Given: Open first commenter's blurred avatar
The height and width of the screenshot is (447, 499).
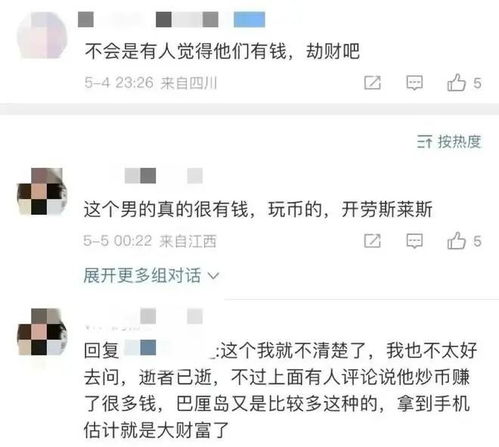Looking at the screenshot, I should (x=42, y=35).
